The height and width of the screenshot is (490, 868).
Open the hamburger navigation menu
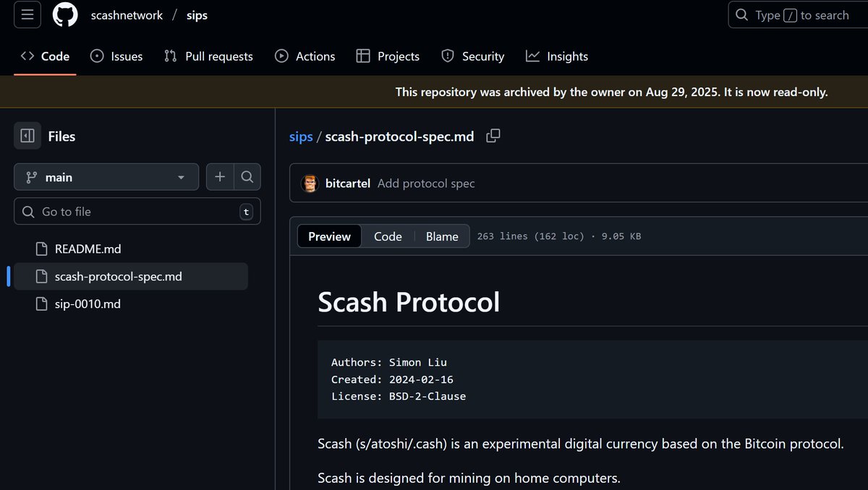pyautogui.click(x=27, y=15)
